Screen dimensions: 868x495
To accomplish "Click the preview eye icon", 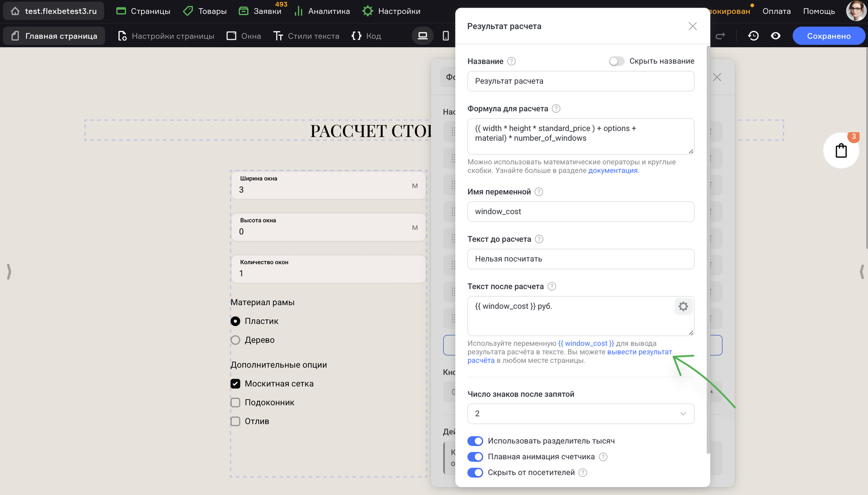I will [776, 36].
